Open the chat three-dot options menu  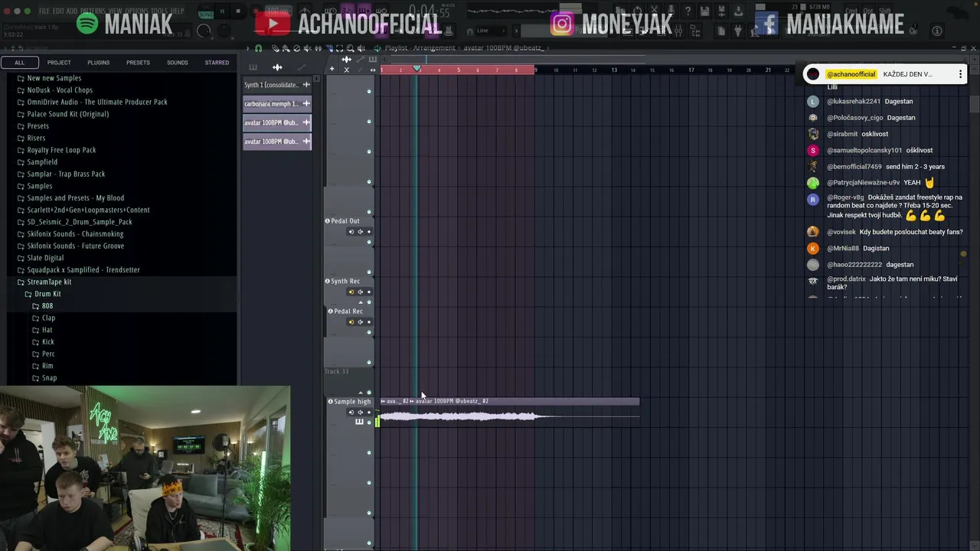click(960, 74)
